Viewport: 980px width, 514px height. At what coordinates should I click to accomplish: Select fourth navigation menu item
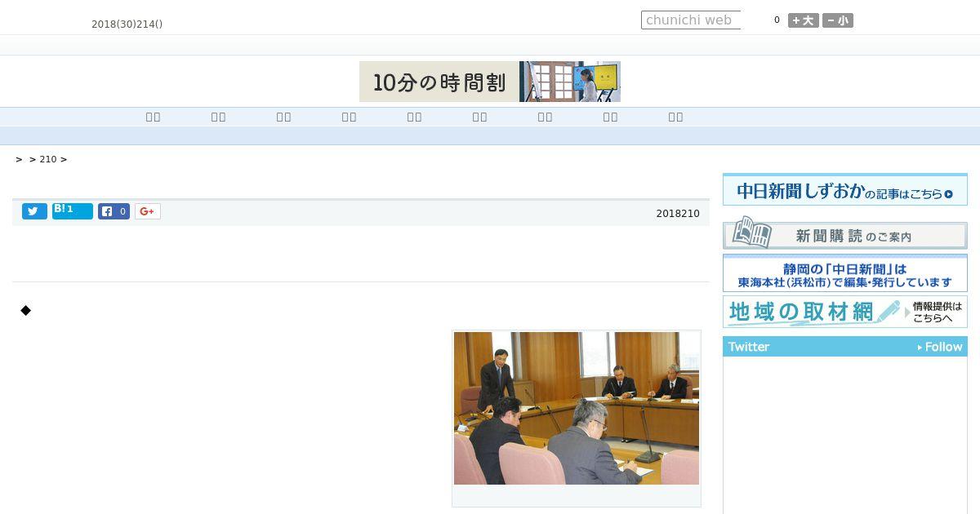pyautogui.click(x=350, y=117)
